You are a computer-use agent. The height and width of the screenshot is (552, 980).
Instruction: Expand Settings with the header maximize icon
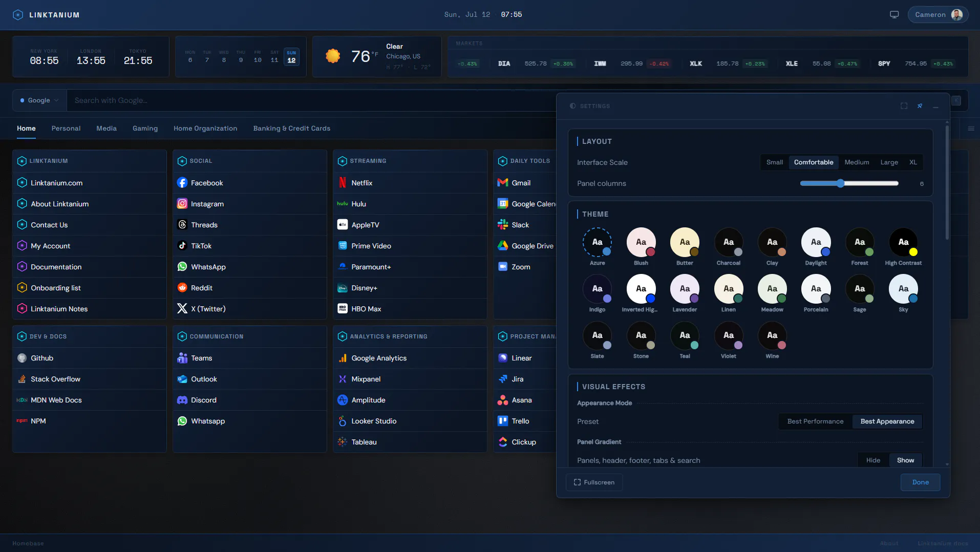(x=904, y=106)
